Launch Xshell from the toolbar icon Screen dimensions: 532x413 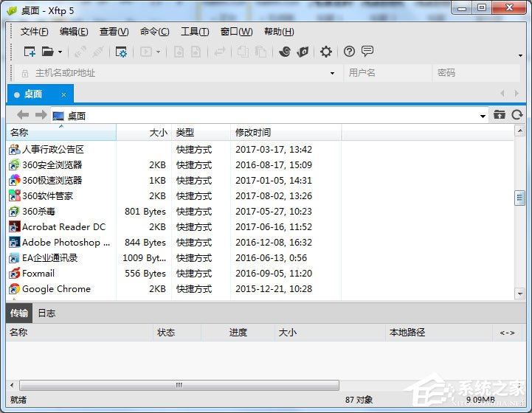point(285,52)
